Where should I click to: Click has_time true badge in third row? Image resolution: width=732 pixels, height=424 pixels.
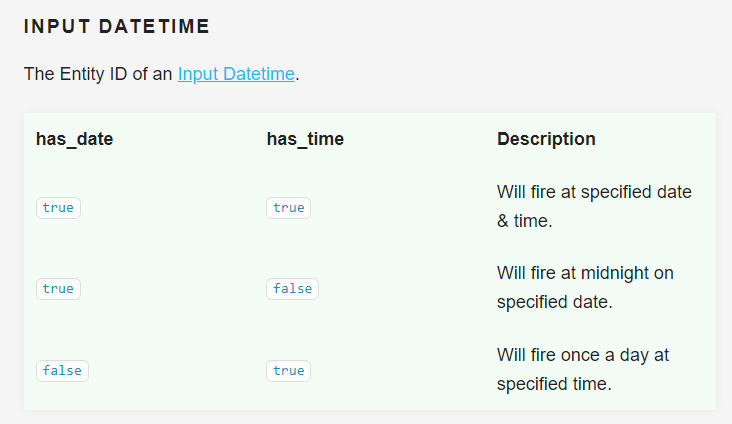tap(288, 370)
